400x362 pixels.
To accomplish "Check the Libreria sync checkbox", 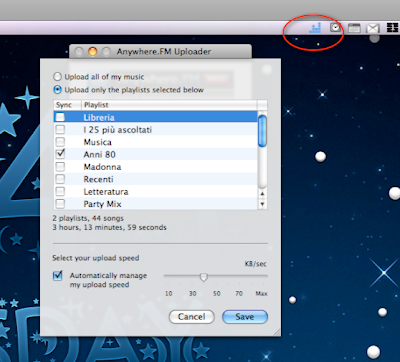I will (x=60, y=117).
